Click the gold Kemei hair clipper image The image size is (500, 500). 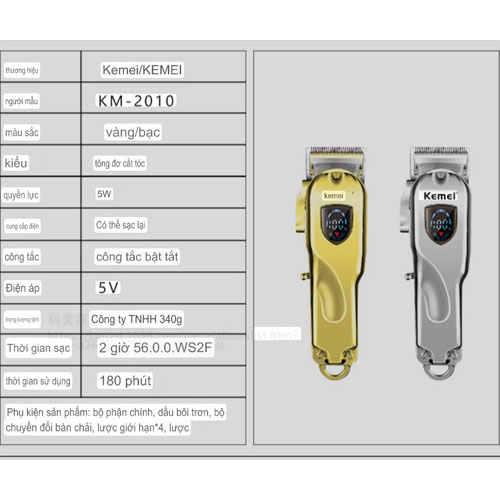click(x=331, y=263)
